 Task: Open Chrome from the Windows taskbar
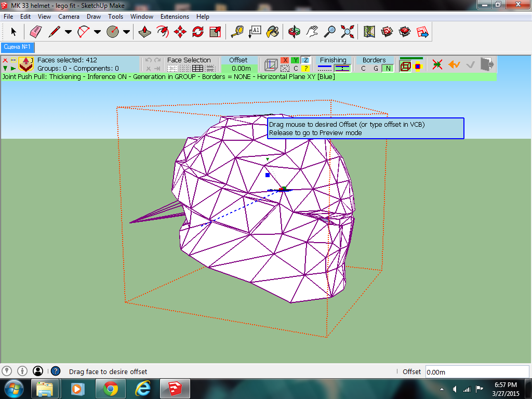click(x=110, y=388)
